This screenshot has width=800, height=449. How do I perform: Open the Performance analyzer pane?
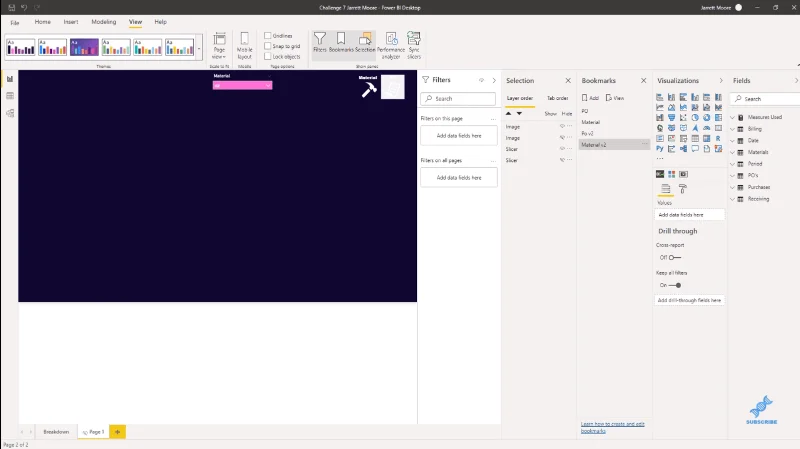[x=391, y=45]
